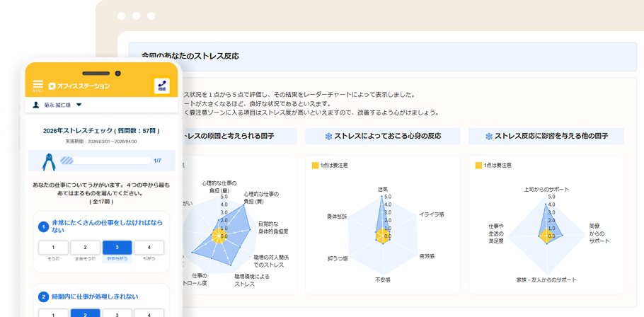Screen dimensions: 644x317
Task: Click the 疲労感 axis label
Action: click(427, 256)
